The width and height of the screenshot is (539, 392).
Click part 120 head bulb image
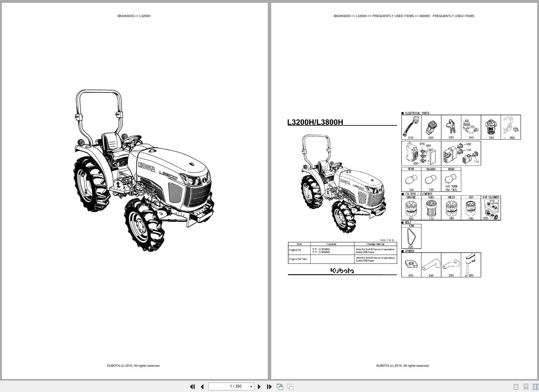point(411,180)
